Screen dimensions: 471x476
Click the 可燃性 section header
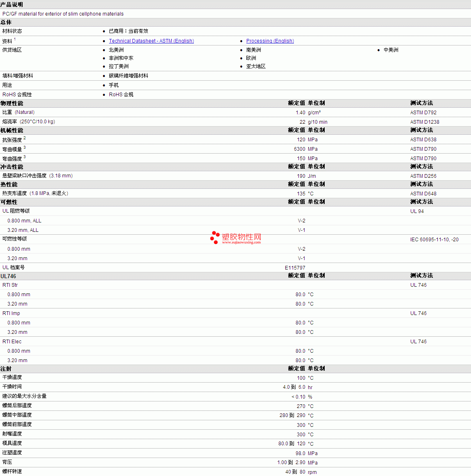pos(9,202)
